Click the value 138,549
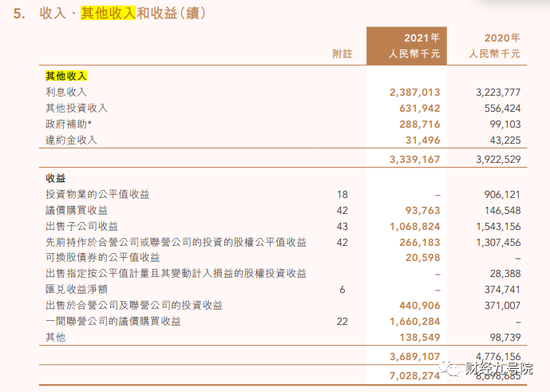 click(x=420, y=338)
